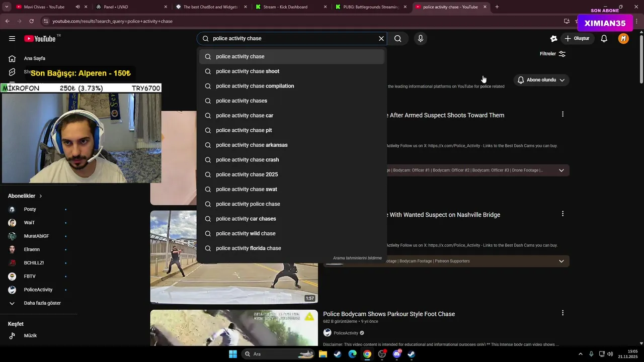Open Filtreler search filters
The width and height of the screenshot is (644, 362).
click(553, 54)
